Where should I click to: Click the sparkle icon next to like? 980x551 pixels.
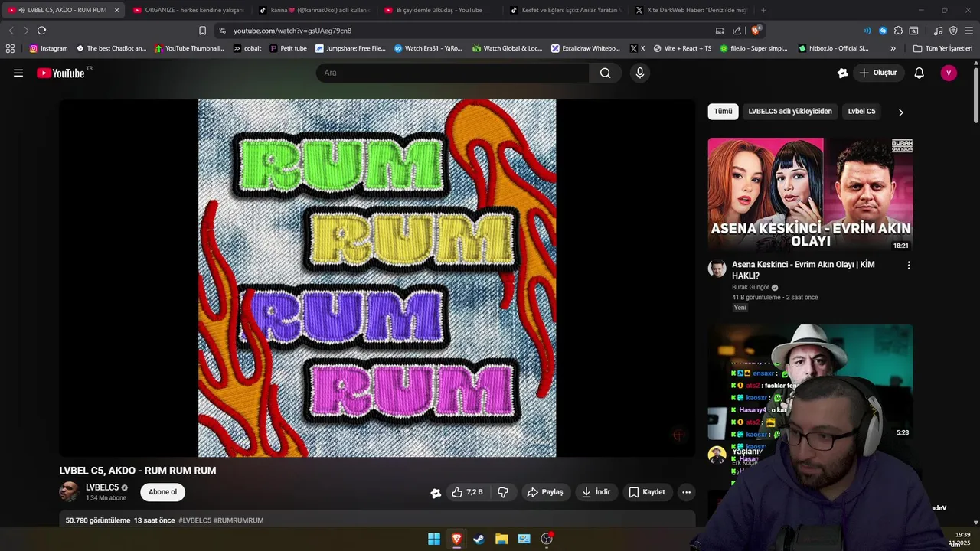436,493
